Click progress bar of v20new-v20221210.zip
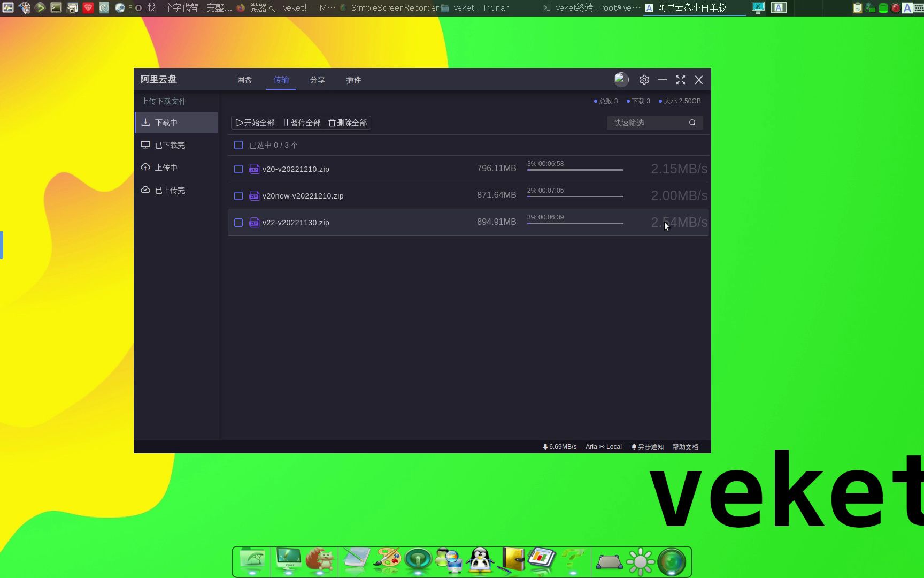The width and height of the screenshot is (924, 578). coord(575,196)
